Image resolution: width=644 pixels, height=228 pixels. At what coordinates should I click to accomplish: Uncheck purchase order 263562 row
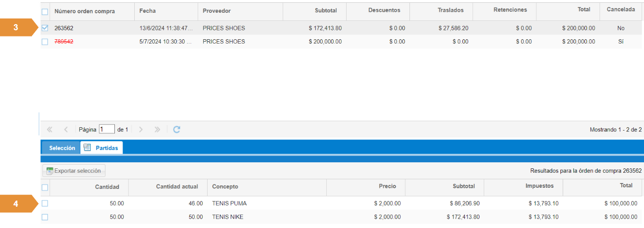(x=45, y=28)
